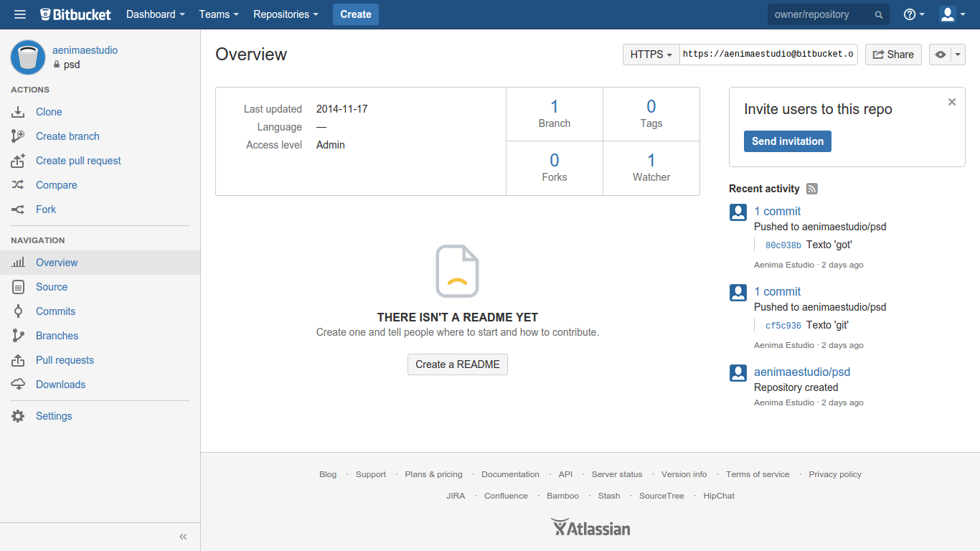This screenshot has width=980, height=551.
Task: Open HipChat footer link
Action: pos(719,496)
